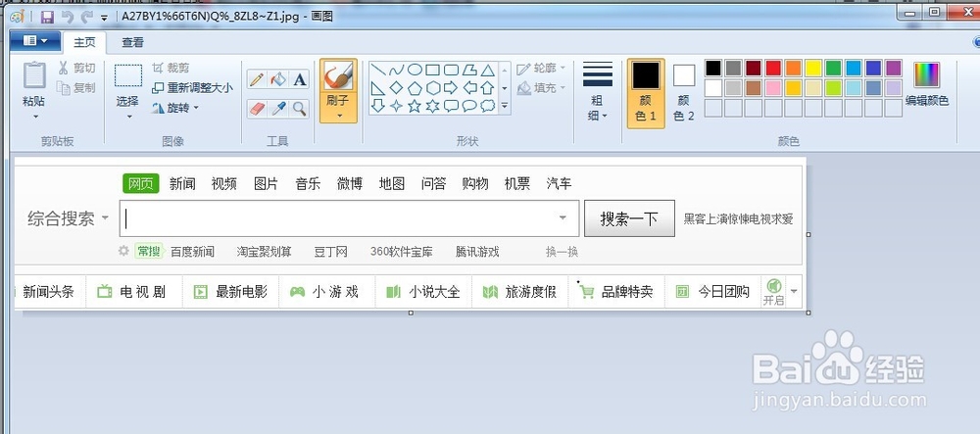Choose the hexagon shape
Viewport: 980px width, 434px height.
click(x=432, y=88)
